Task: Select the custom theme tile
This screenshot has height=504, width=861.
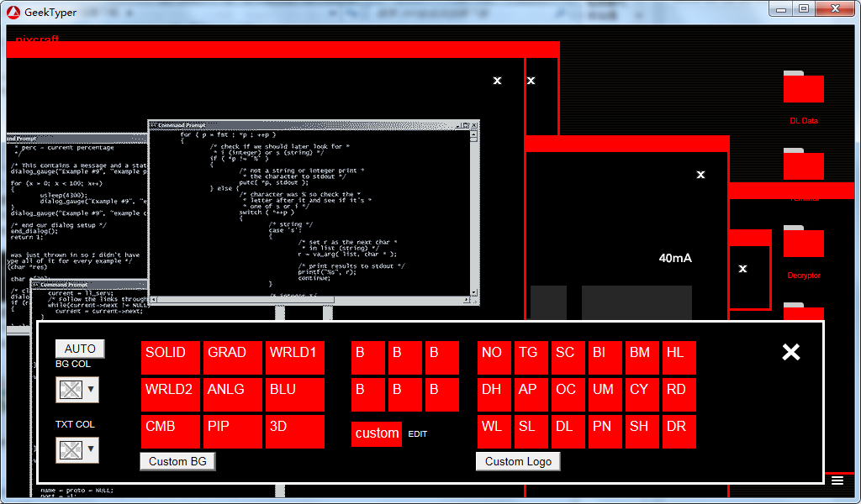Action: (376, 433)
